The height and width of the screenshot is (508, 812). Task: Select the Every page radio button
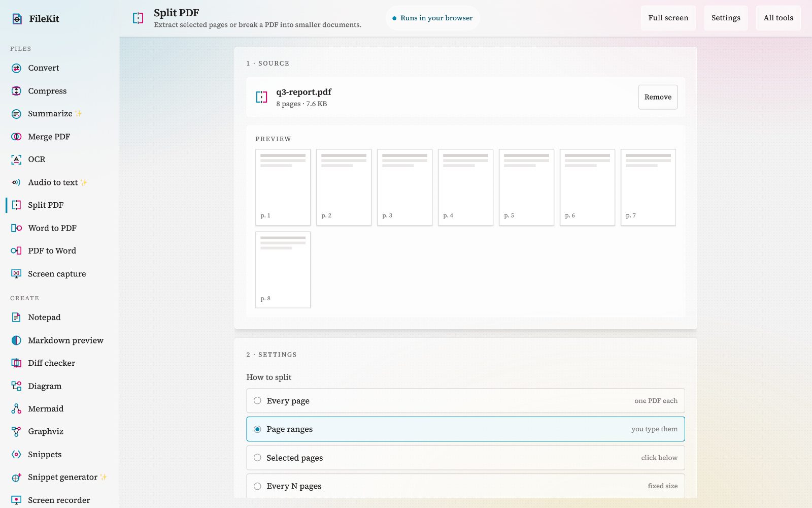[x=257, y=401]
